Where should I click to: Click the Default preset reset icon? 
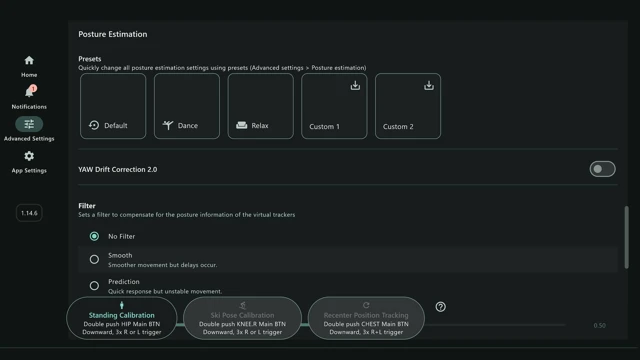tap(94, 125)
